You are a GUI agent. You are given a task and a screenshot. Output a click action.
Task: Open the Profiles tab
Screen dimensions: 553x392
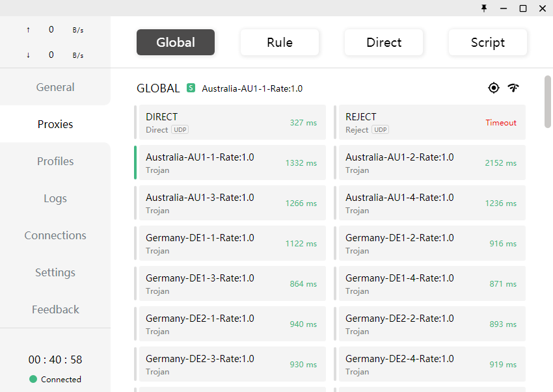(55, 161)
